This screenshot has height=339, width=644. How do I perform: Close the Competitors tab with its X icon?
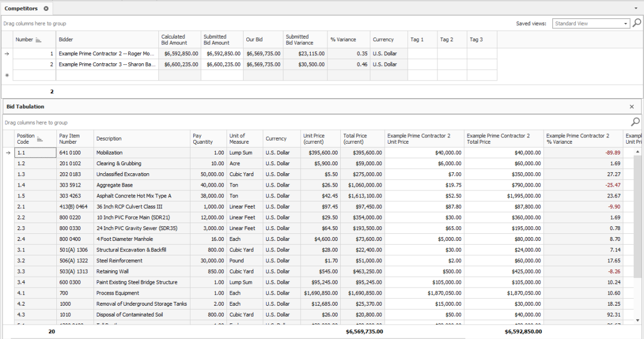pyautogui.click(x=46, y=9)
